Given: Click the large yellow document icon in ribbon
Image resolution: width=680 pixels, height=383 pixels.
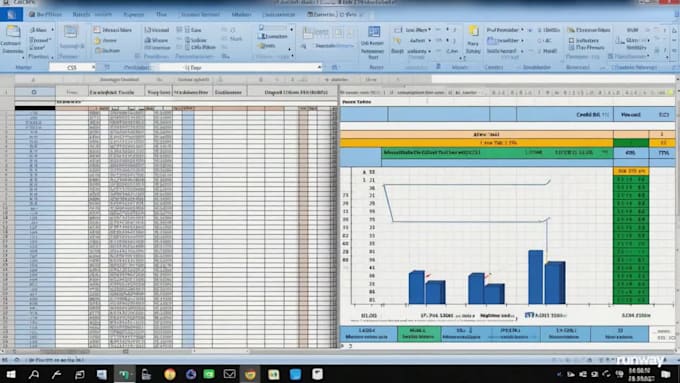Looking at the screenshot, I should 473,31.
